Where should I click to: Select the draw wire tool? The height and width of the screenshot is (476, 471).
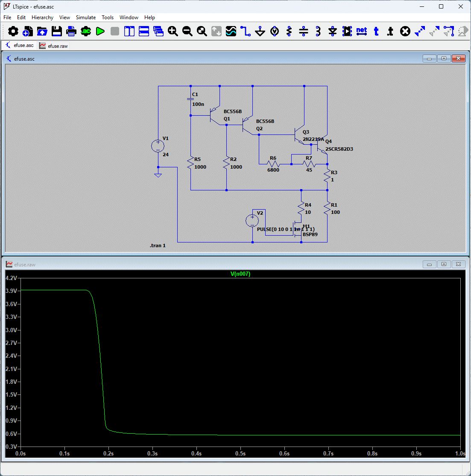coord(246,31)
